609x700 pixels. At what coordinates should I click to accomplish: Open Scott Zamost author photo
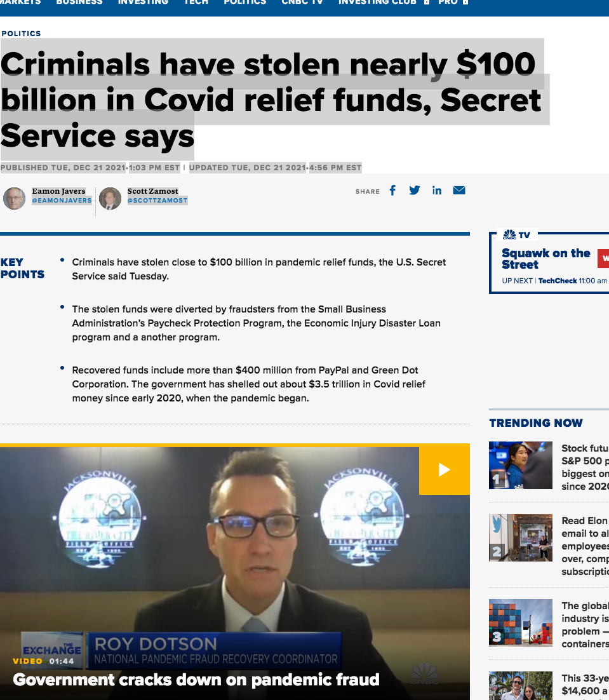(110, 199)
